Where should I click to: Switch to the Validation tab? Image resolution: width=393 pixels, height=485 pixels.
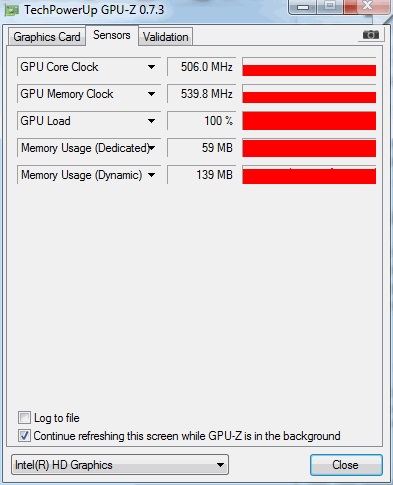click(x=166, y=37)
